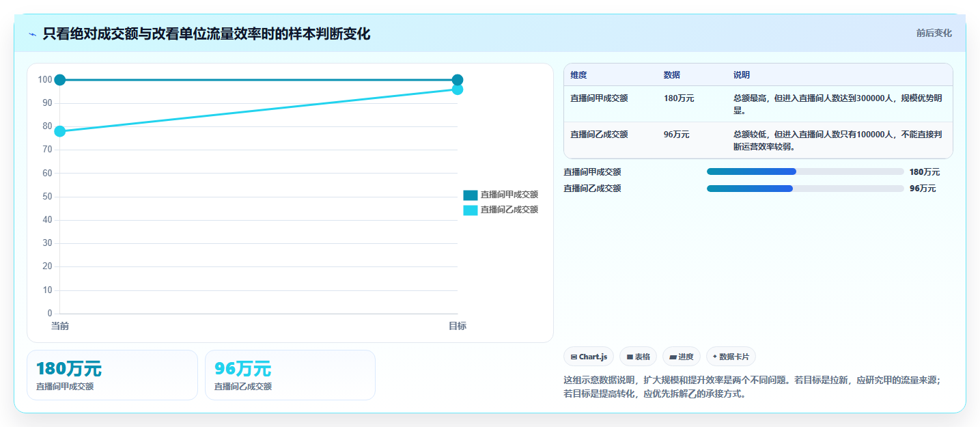Select 直播间甲 data point at 目标

[458, 80]
